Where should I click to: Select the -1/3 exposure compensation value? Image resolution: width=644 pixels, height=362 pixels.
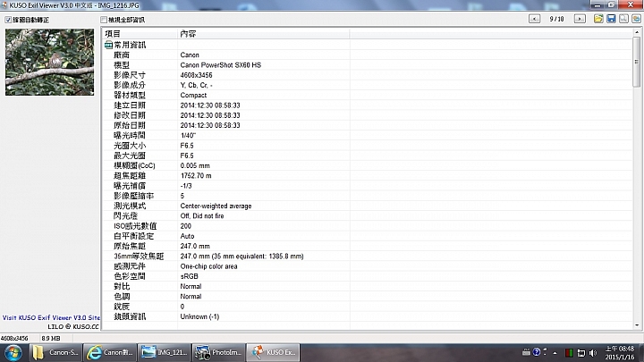pyautogui.click(x=186, y=186)
